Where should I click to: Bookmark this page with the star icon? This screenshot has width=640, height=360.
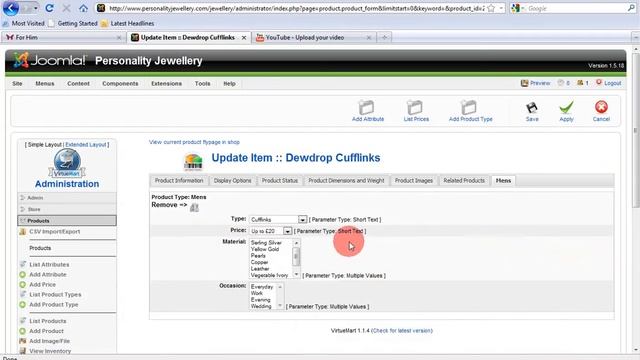tap(491, 8)
